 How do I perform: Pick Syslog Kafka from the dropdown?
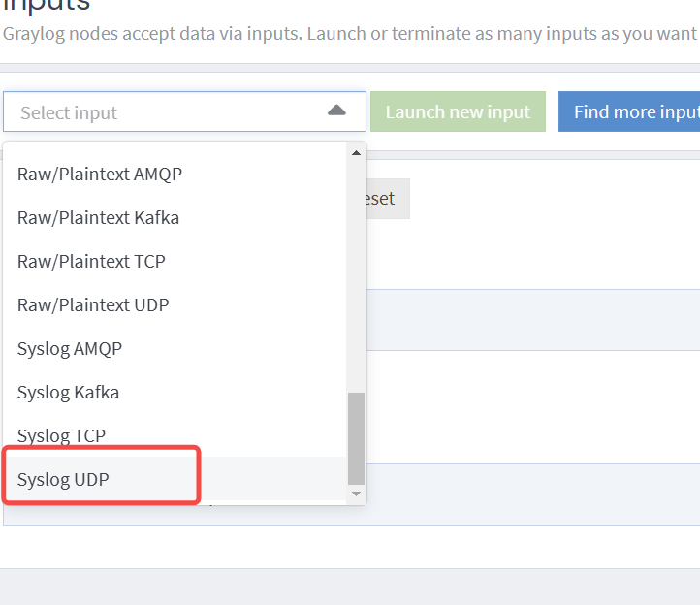coord(175,393)
